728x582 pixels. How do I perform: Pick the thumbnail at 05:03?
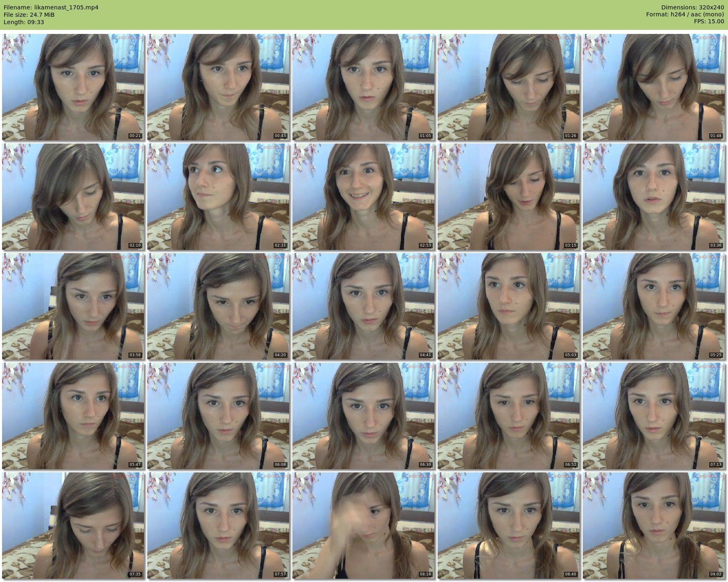[x=508, y=306]
